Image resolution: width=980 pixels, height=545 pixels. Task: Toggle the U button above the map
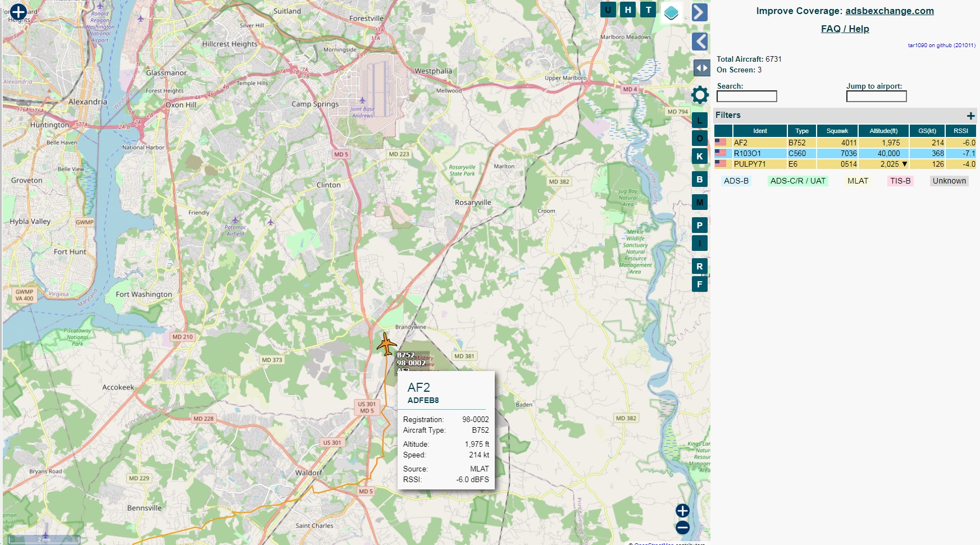tap(608, 10)
